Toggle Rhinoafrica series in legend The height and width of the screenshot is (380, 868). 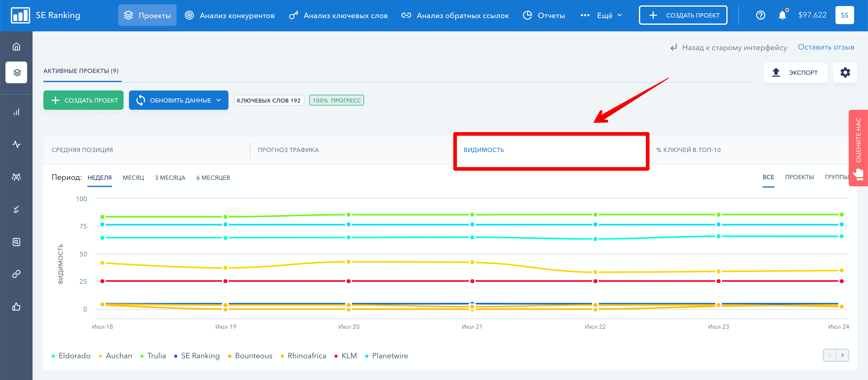pyautogui.click(x=303, y=356)
